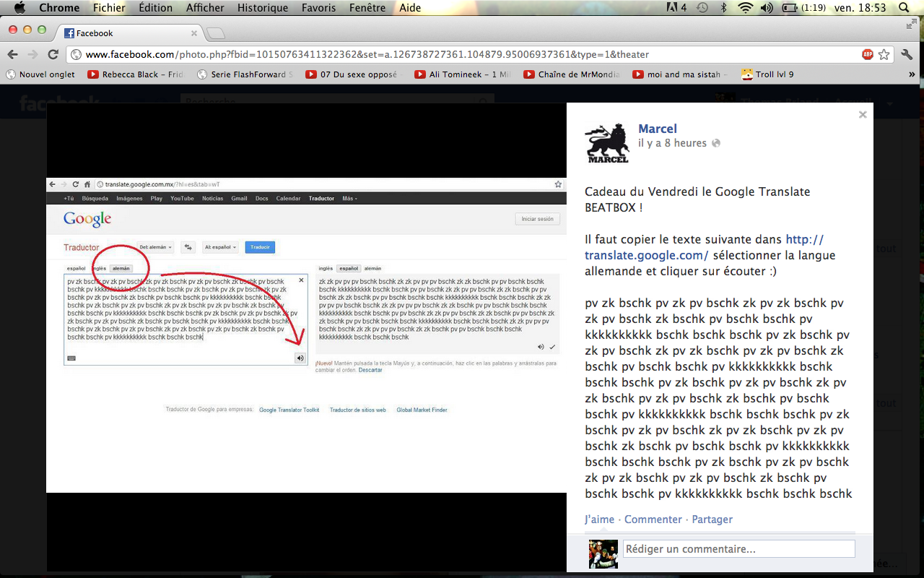Screen dimensions: 924x578
Task: Open the 'Serie FlashForward S' bookmark
Action: click(x=245, y=74)
